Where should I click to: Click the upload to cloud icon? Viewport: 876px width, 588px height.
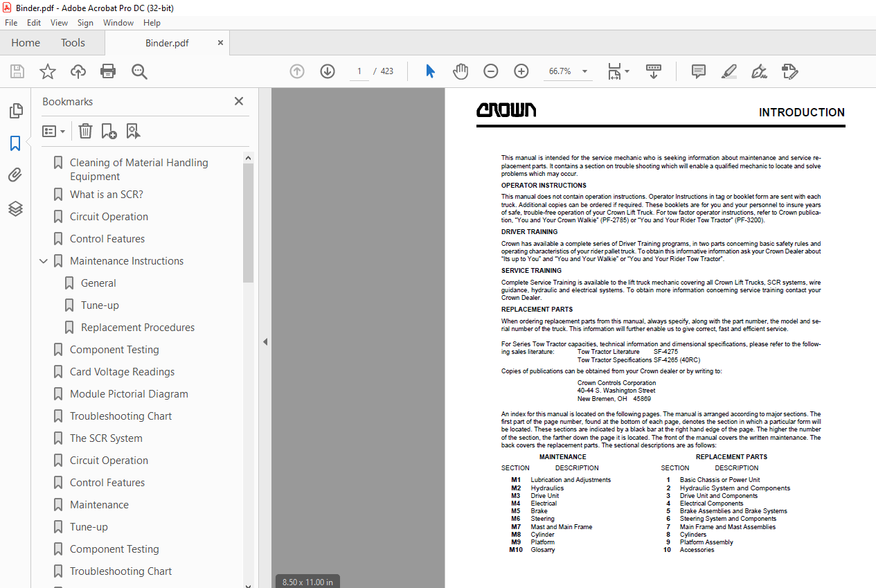[x=78, y=71]
